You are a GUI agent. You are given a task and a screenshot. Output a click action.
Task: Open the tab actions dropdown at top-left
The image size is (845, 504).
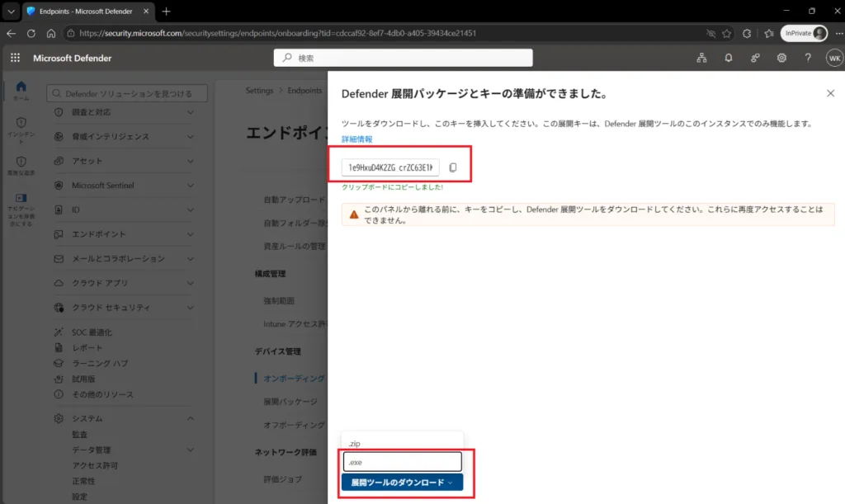coord(11,12)
